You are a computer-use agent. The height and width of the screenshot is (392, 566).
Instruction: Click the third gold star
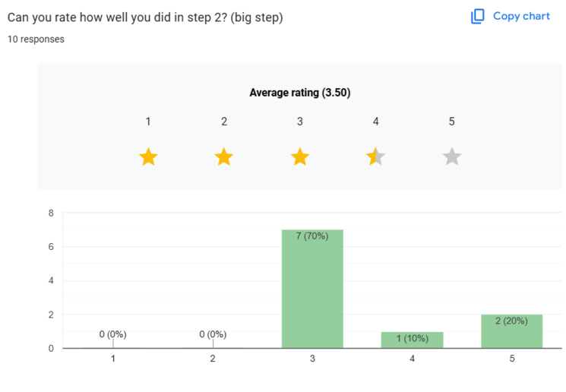(300, 157)
